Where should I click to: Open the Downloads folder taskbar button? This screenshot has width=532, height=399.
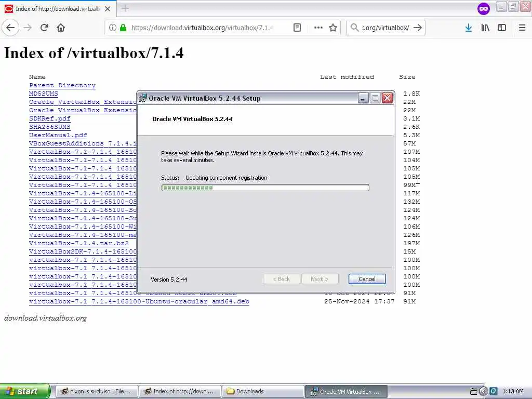click(x=263, y=391)
